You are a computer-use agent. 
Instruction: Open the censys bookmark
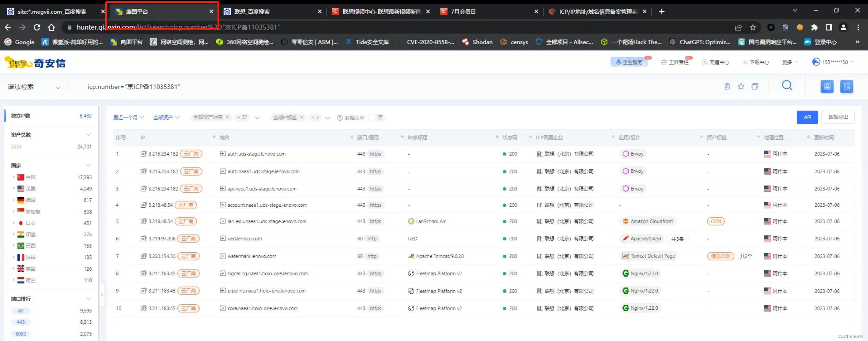(x=514, y=42)
